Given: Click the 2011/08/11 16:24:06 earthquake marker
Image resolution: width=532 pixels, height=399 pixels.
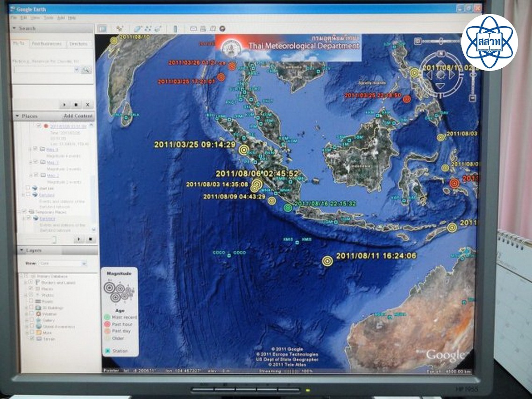Looking at the screenshot, I should coord(327,261).
